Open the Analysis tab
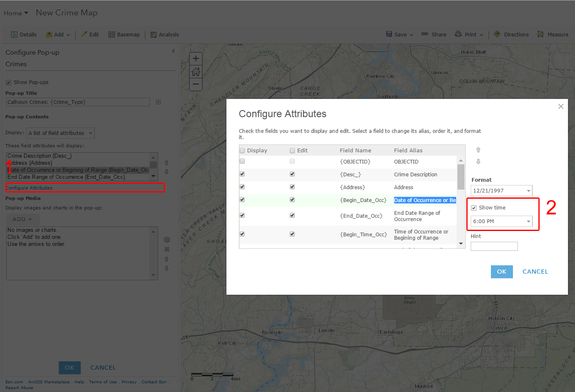 pos(165,34)
